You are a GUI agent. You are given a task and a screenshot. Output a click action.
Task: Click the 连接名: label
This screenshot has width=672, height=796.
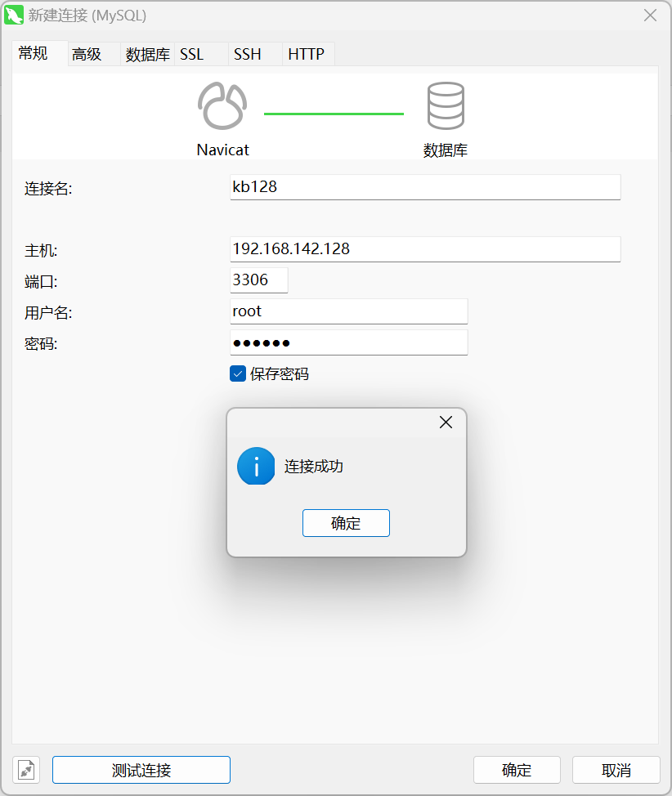(48, 189)
